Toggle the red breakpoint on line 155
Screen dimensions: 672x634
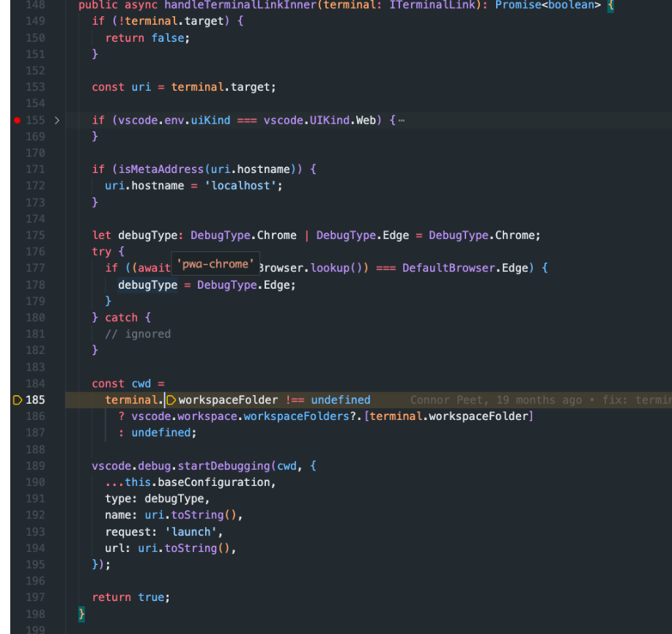click(17, 120)
